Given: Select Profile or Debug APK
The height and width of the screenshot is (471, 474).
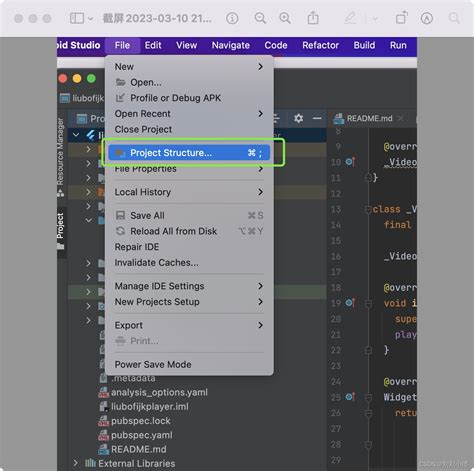Looking at the screenshot, I should click(189, 98).
